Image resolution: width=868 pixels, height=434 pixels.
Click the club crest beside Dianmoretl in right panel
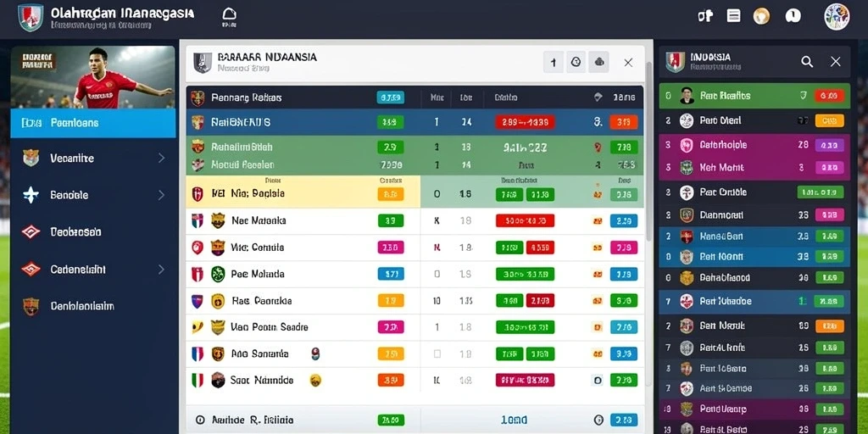pyautogui.click(x=687, y=215)
